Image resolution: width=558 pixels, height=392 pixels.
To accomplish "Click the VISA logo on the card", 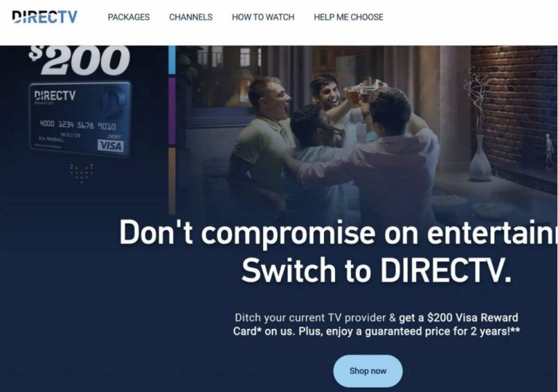I will pyautogui.click(x=110, y=145).
